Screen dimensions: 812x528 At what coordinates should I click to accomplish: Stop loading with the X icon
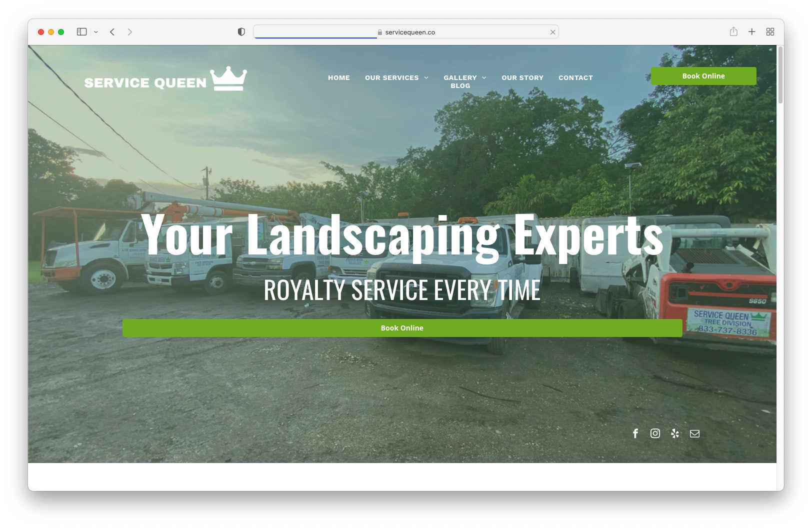point(552,32)
